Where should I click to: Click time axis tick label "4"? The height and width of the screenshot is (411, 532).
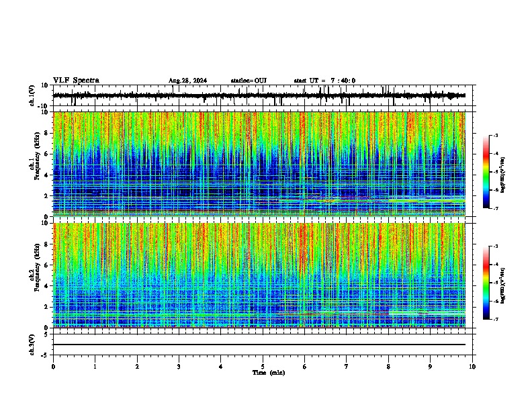[221, 367]
